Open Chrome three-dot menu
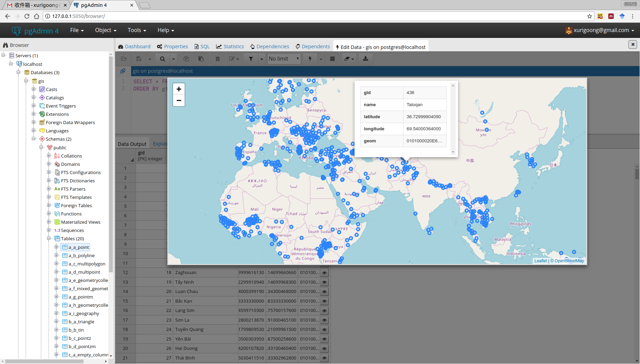 pyautogui.click(x=632, y=16)
